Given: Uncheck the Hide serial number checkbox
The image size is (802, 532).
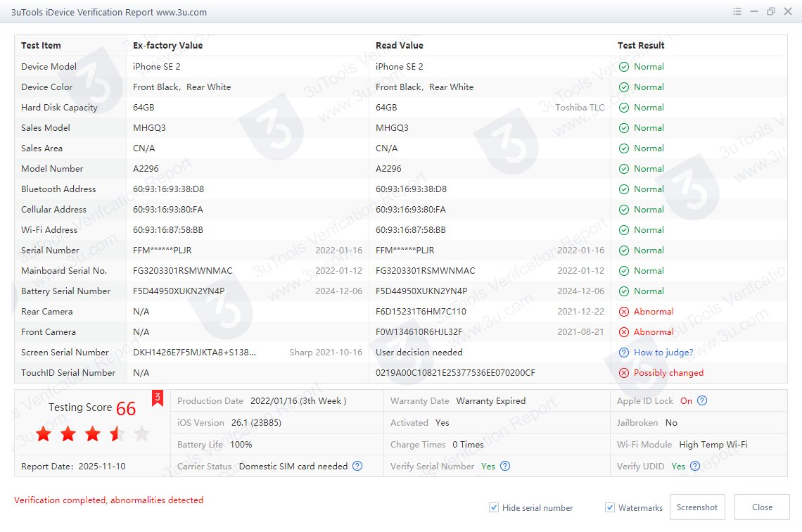Looking at the screenshot, I should coord(495,507).
